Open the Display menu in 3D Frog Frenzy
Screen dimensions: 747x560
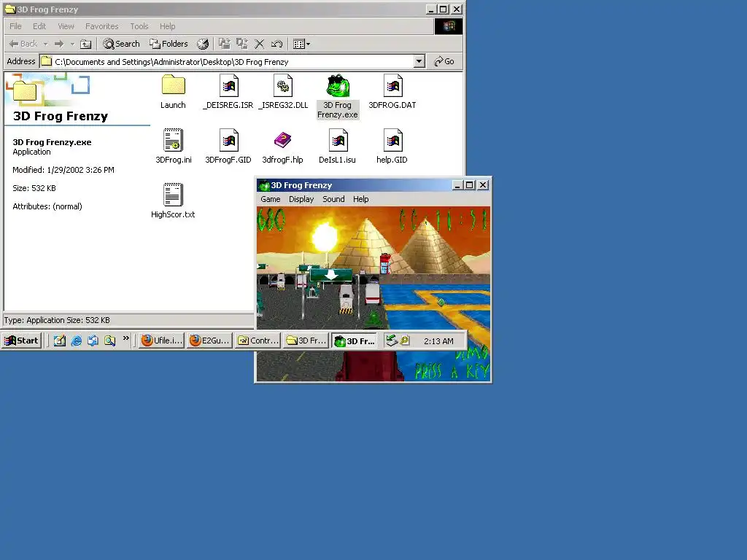pos(301,199)
